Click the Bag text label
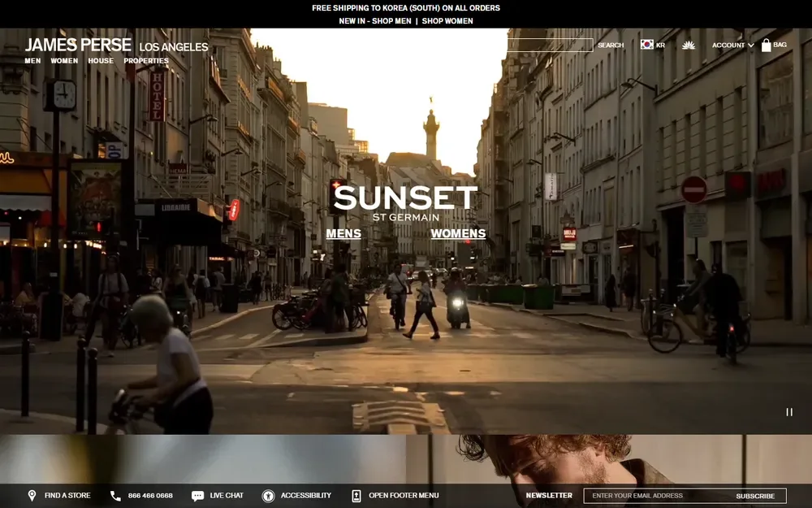The width and height of the screenshot is (812, 508). (780, 45)
